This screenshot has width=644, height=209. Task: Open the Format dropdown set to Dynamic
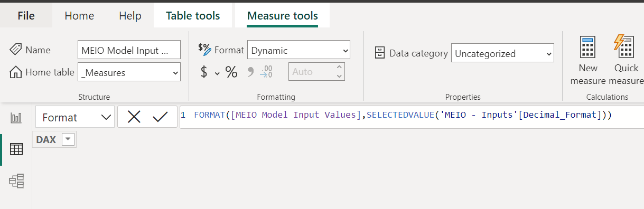298,50
